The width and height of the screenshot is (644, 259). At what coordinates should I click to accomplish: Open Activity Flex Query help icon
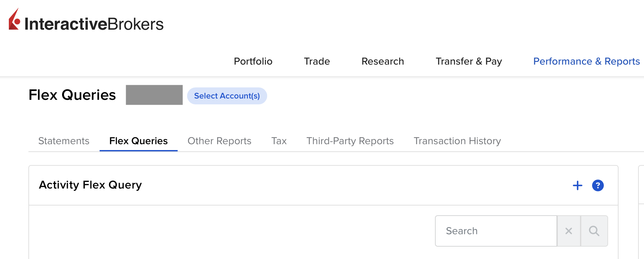(598, 186)
